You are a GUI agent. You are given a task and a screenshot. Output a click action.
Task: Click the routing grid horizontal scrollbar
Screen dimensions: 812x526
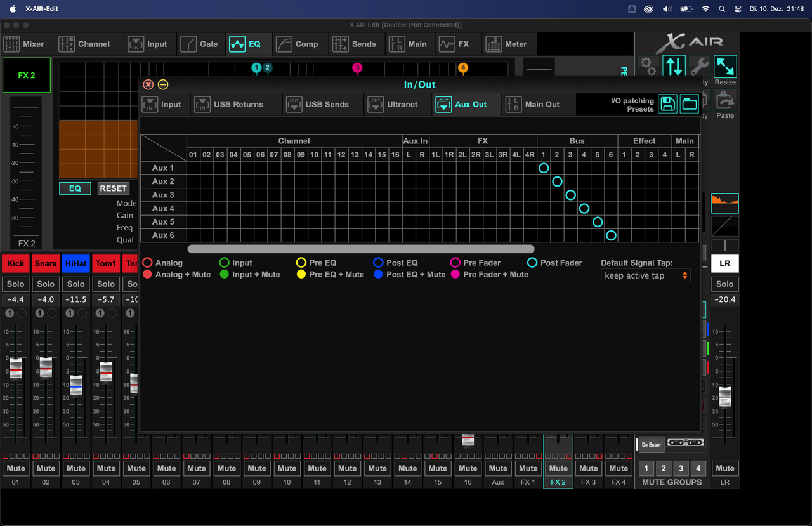(361, 249)
